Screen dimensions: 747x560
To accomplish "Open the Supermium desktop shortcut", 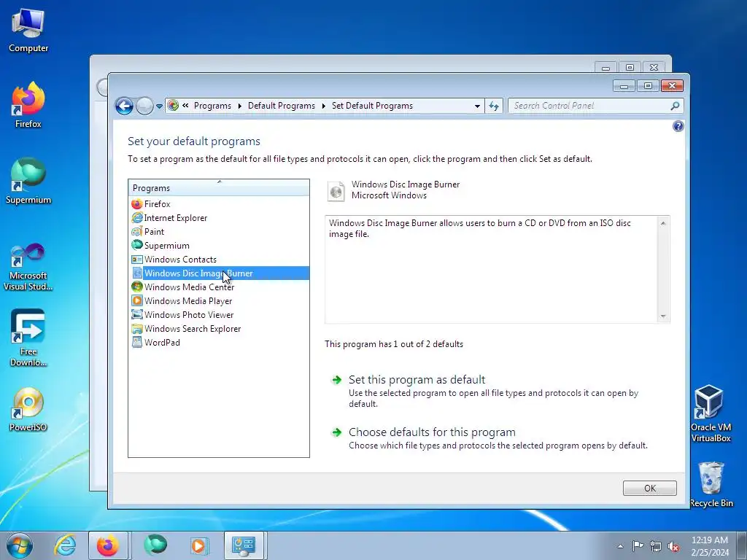I will [28, 181].
